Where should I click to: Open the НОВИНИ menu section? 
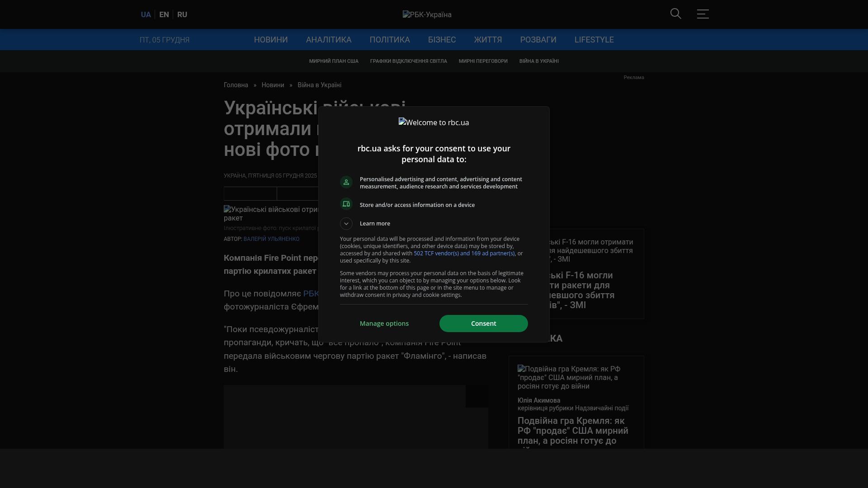click(271, 40)
